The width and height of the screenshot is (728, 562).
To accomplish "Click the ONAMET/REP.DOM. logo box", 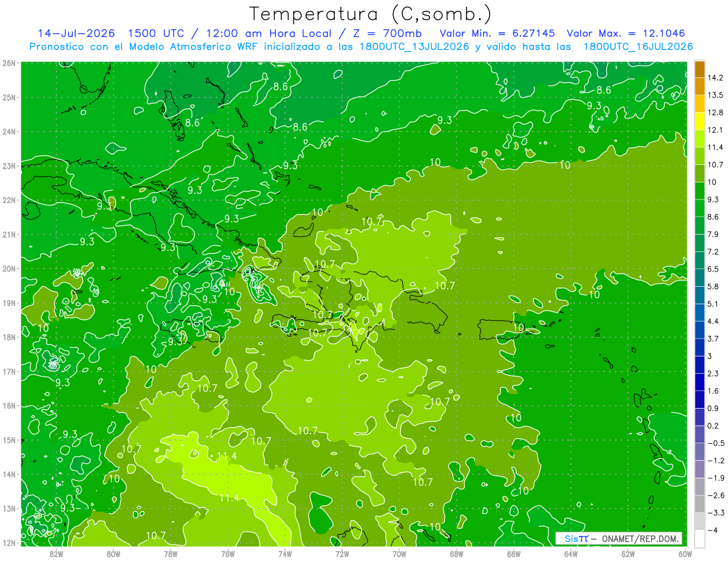I will tap(619, 538).
